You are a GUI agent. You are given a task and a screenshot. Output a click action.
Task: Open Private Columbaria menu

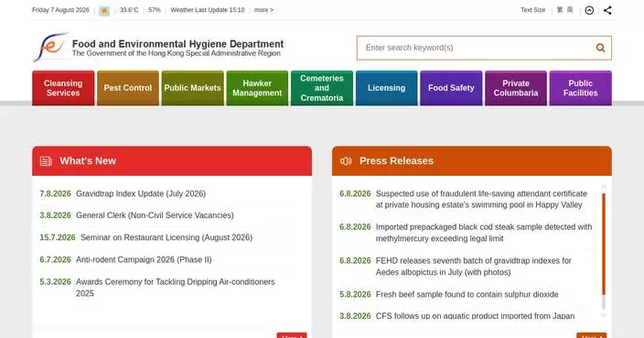[x=516, y=88]
